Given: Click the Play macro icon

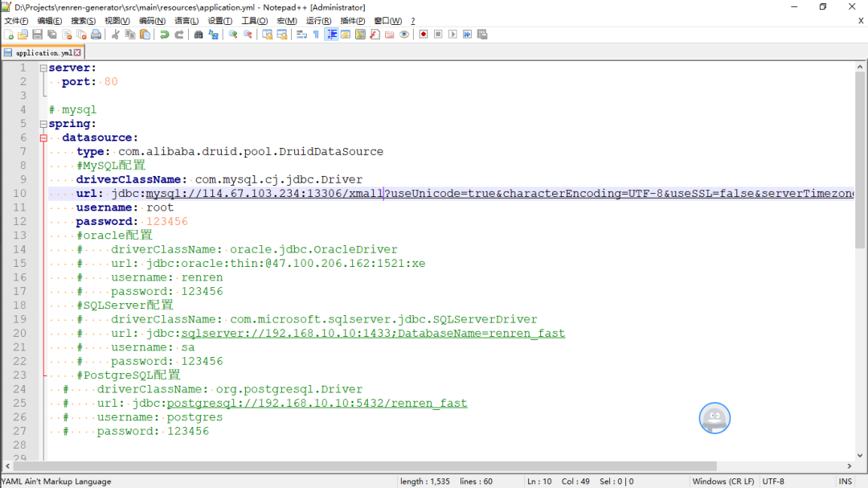Looking at the screenshot, I should pos(452,35).
